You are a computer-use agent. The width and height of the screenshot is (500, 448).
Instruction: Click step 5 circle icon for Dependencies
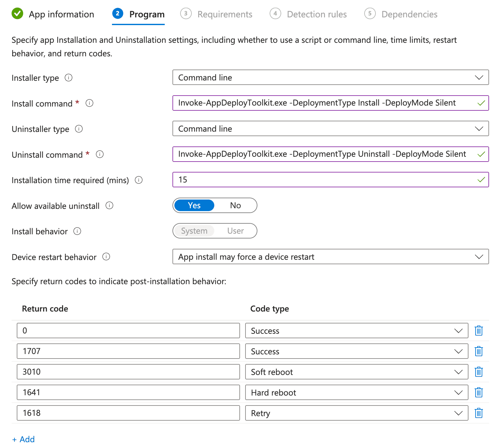(370, 14)
